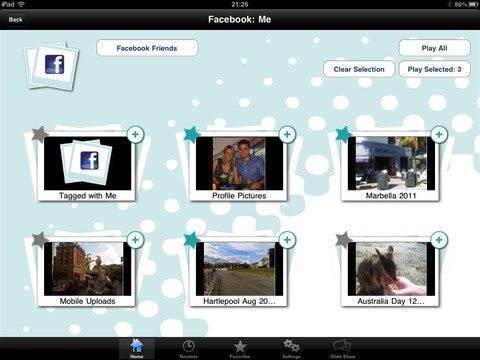Tap the Back button
480x360 pixels.
(x=16, y=20)
